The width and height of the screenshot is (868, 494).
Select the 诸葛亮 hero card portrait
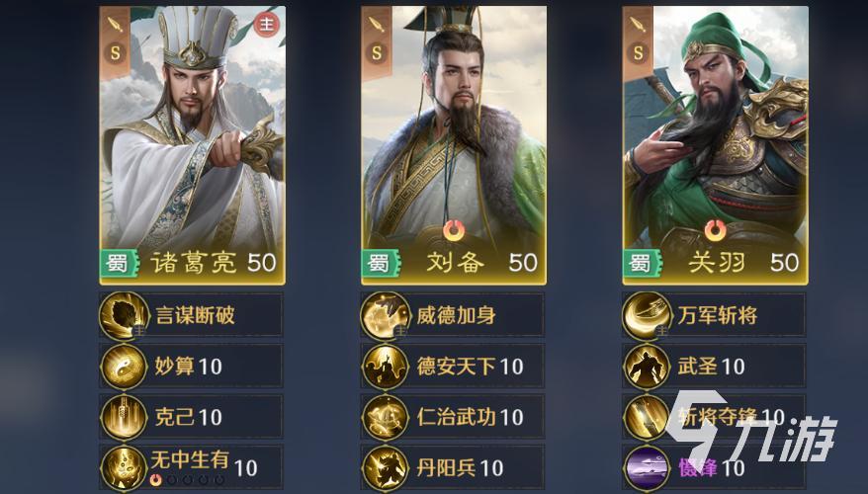192,145
